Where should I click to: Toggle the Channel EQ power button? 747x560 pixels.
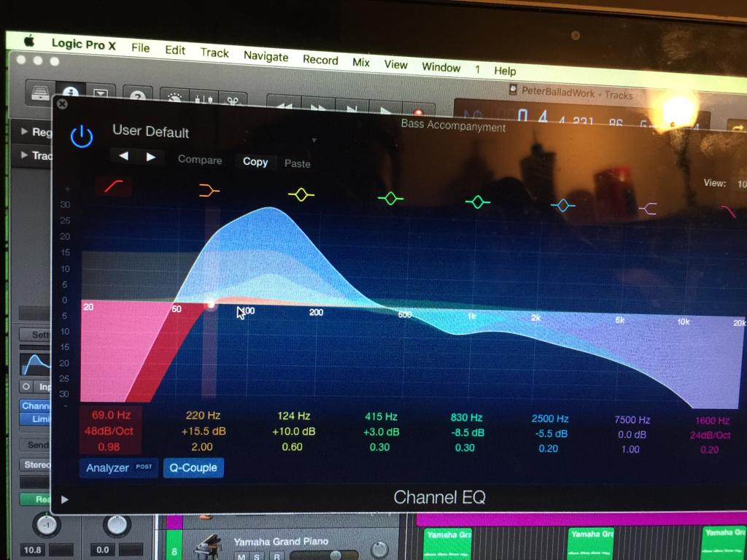(82, 136)
